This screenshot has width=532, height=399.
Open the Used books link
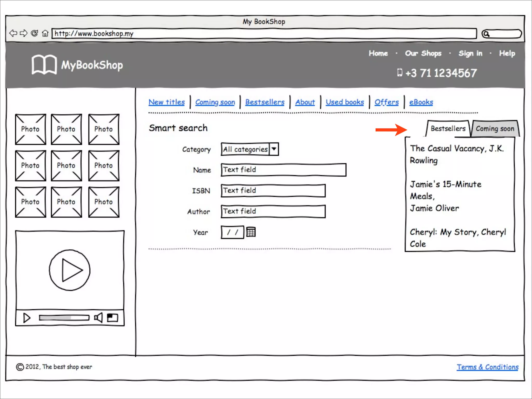pyautogui.click(x=345, y=102)
